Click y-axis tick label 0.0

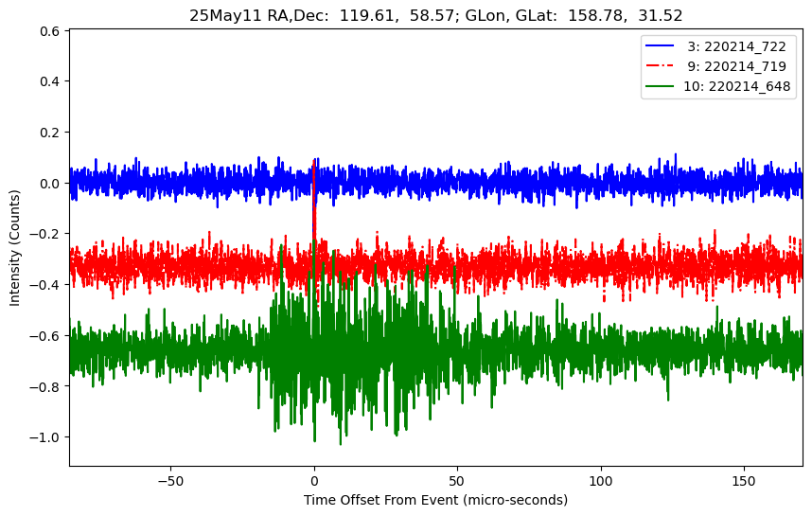coord(50,184)
